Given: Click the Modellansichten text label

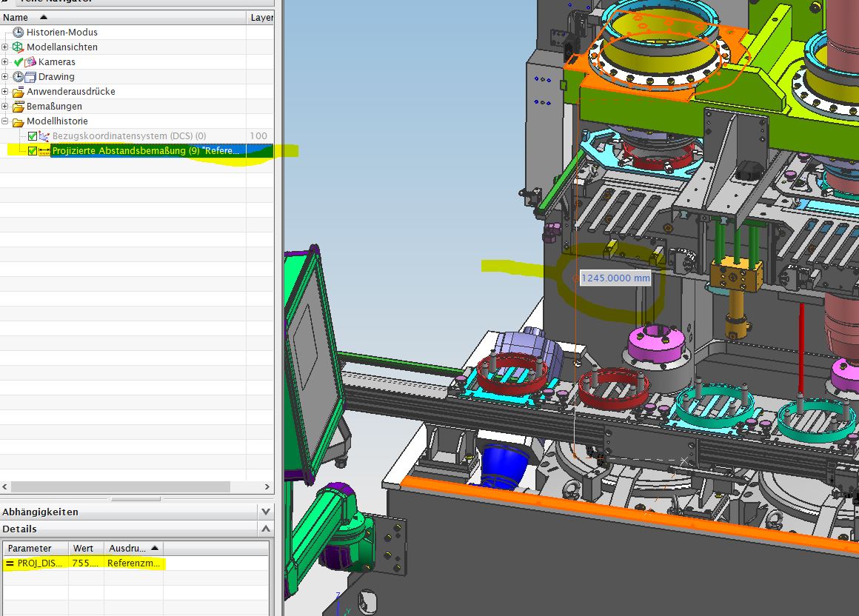Looking at the screenshot, I should coord(62,47).
